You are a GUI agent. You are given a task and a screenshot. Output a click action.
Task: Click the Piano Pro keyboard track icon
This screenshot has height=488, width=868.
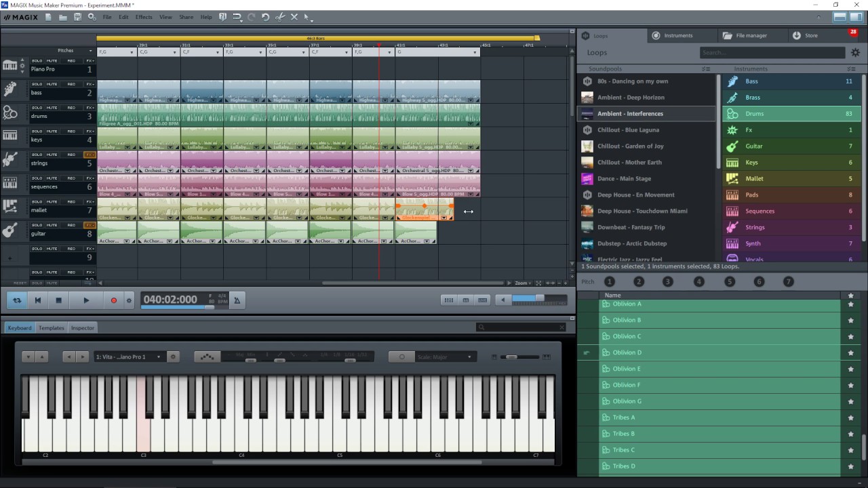click(9, 66)
